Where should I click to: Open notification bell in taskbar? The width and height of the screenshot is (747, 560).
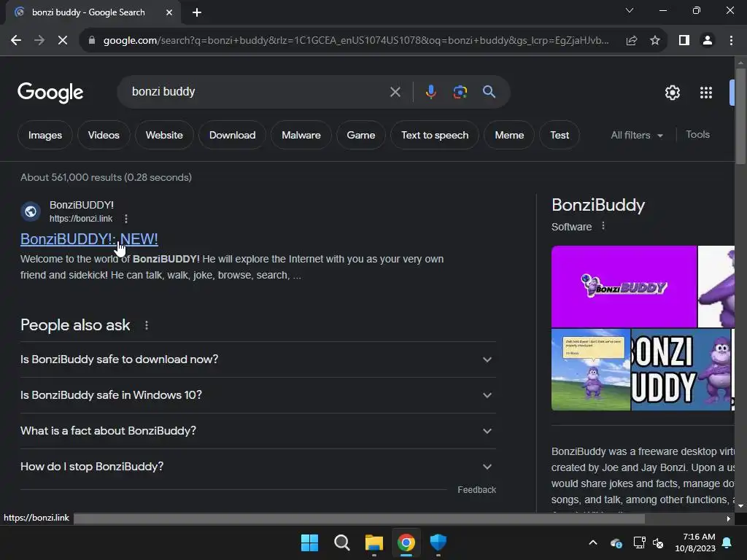point(727,542)
